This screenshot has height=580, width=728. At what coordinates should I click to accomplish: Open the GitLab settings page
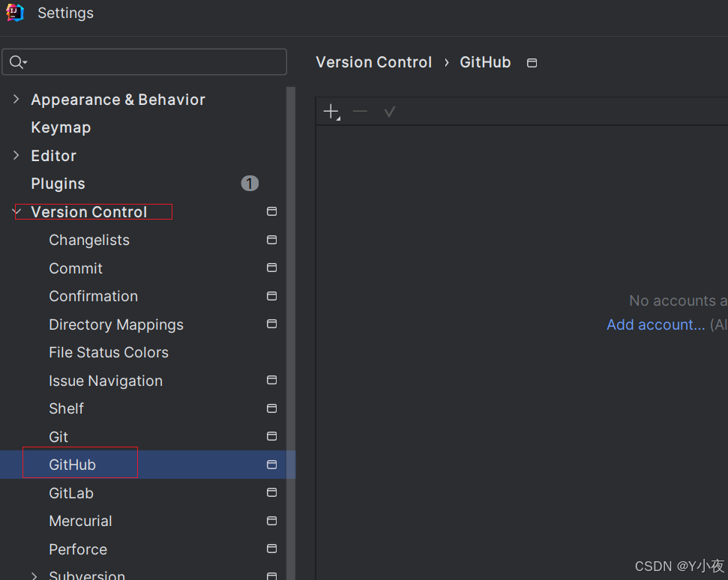coord(71,493)
